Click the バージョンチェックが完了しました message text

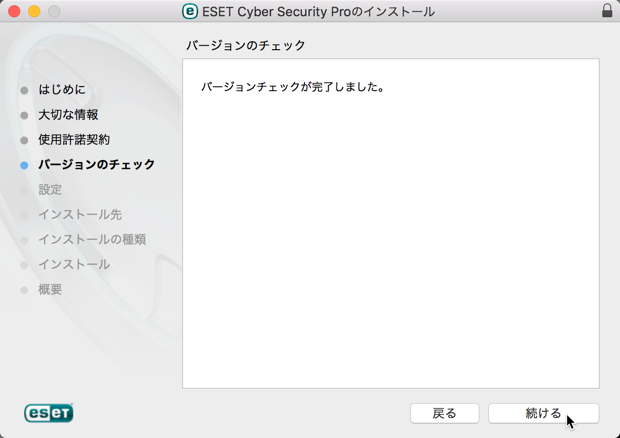pyautogui.click(x=293, y=87)
